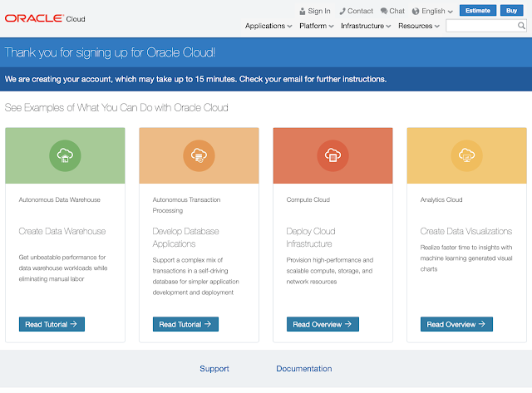
Task: Open the Sign In link
Action: [x=314, y=11]
